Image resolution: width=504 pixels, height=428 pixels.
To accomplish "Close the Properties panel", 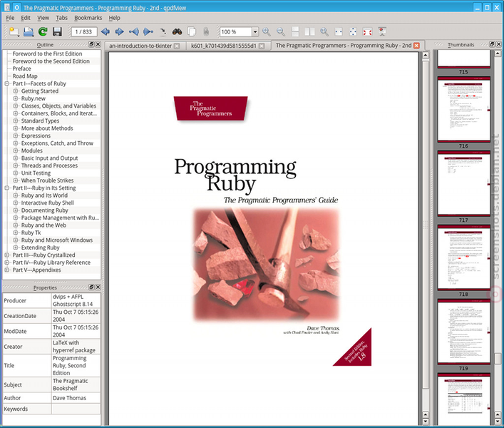I will pos(98,287).
